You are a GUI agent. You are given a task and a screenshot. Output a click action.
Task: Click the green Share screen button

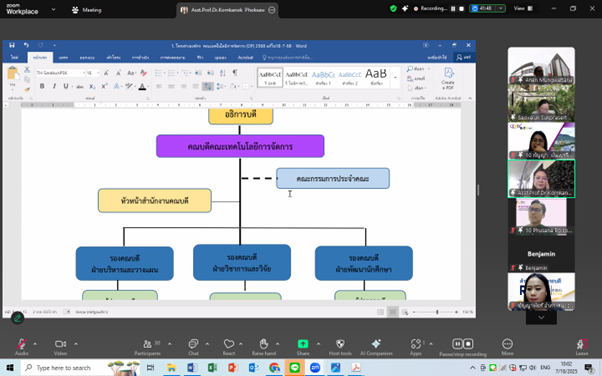tap(303, 346)
